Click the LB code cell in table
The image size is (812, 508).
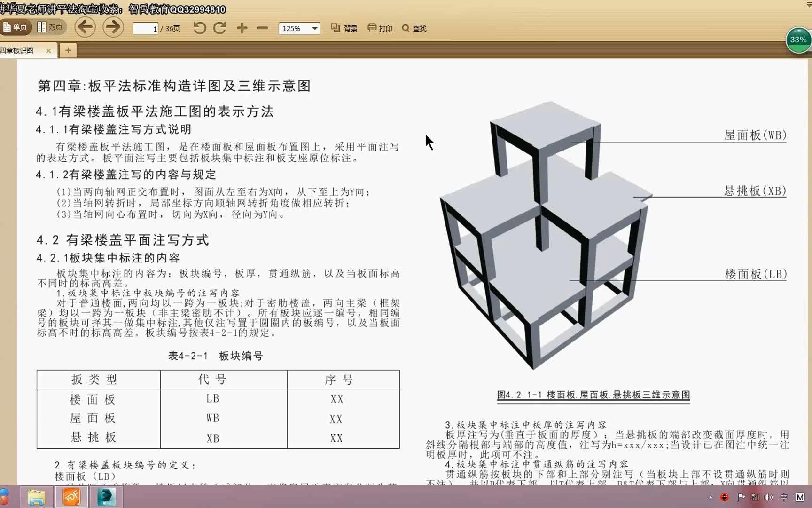213,398
